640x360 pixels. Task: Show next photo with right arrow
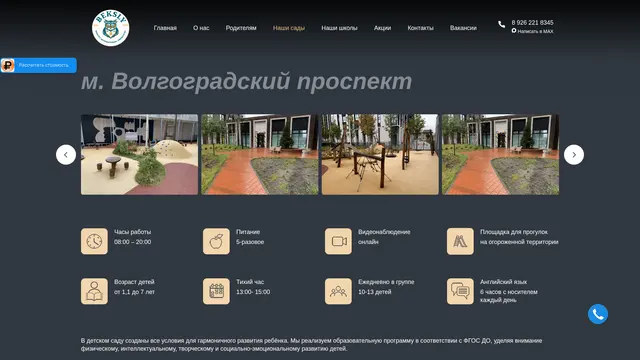click(574, 155)
